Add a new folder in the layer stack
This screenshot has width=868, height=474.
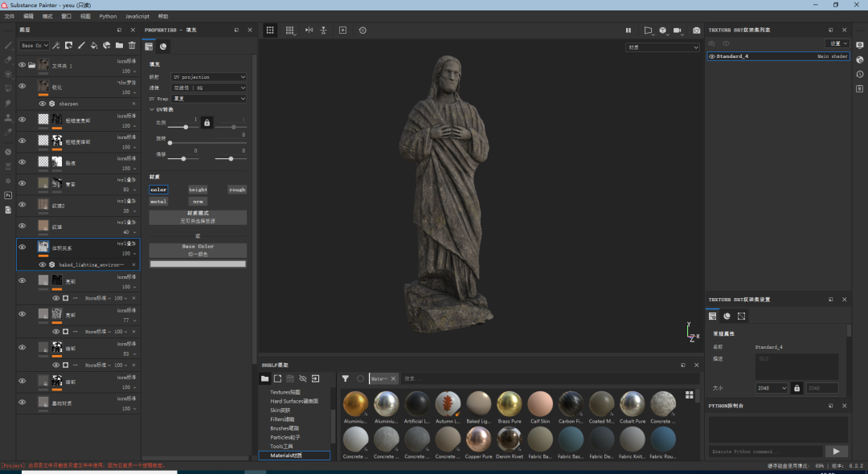pos(119,46)
